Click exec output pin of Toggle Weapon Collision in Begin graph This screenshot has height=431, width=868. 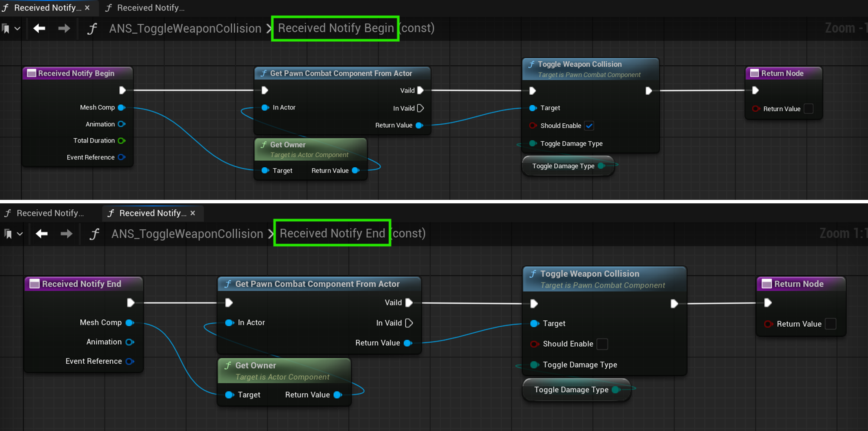click(x=648, y=91)
